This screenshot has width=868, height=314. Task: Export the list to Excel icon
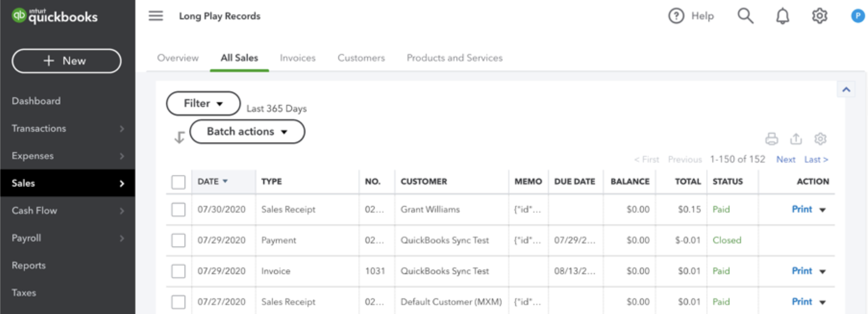coord(796,138)
